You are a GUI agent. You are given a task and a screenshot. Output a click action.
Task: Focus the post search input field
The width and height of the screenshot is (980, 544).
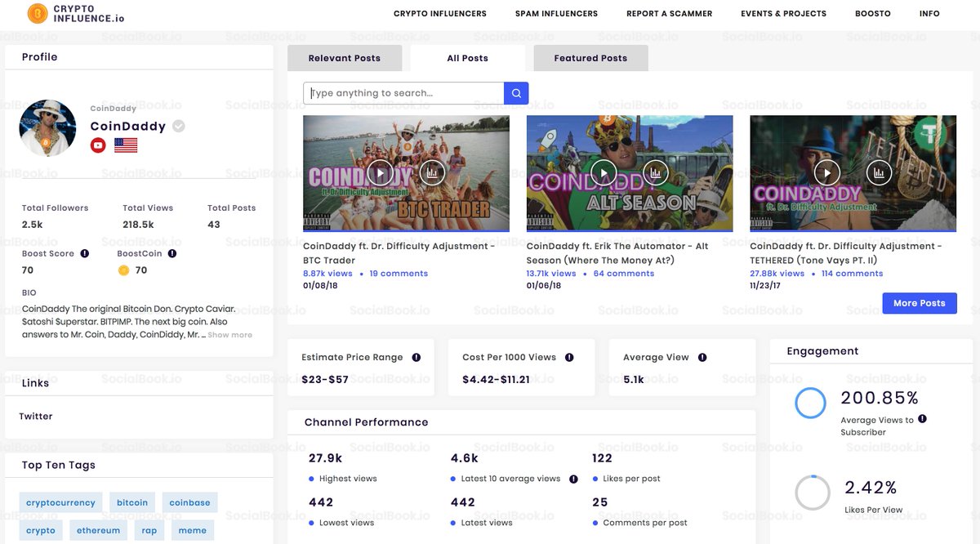[x=403, y=93]
